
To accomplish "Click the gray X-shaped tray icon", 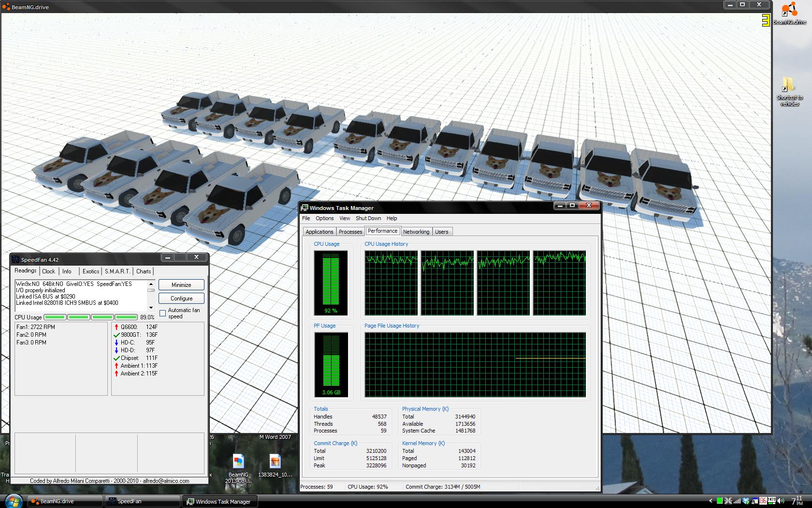I will 728,501.
